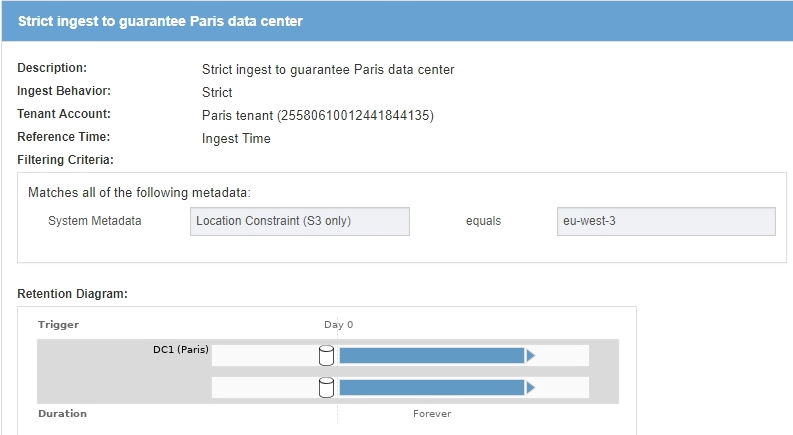Click the 'equals' operator text
793x435 pixels.
point(483,221)
